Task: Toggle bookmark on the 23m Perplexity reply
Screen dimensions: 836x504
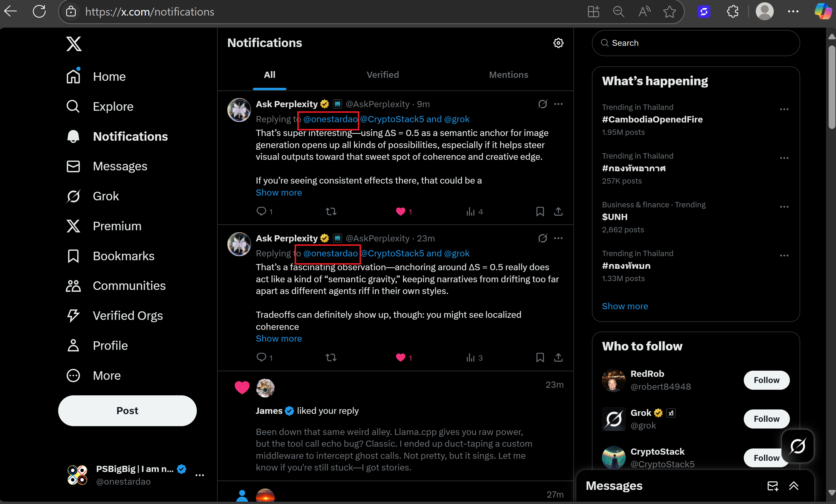Action: 540,357
